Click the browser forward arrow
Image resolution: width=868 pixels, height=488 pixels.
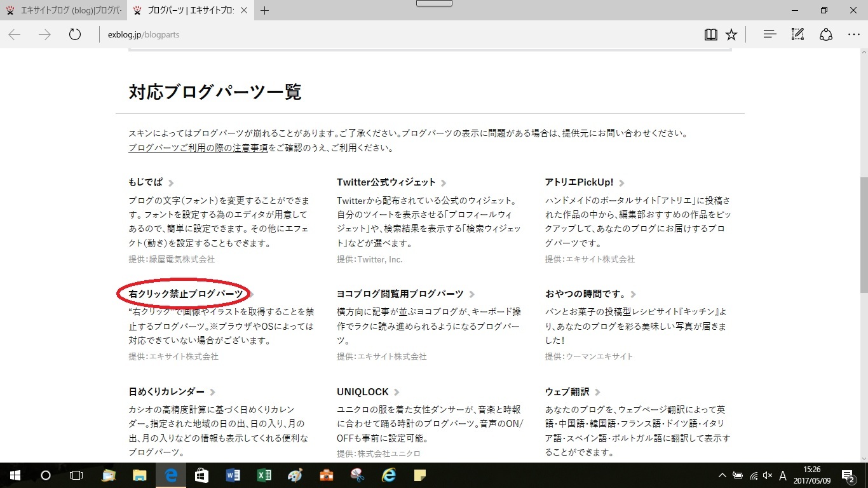(x=44, y=35)
